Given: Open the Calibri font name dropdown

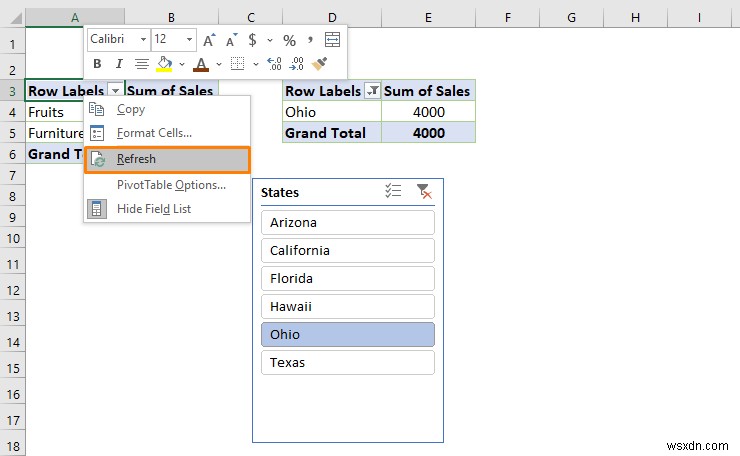Looking at the screenshot, I should (x=142, y=40).
